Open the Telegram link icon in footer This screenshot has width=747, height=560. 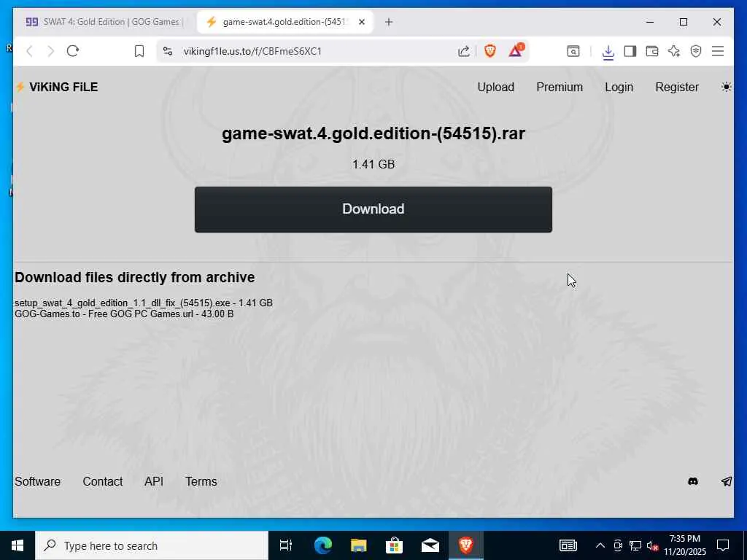pos(726,481)
